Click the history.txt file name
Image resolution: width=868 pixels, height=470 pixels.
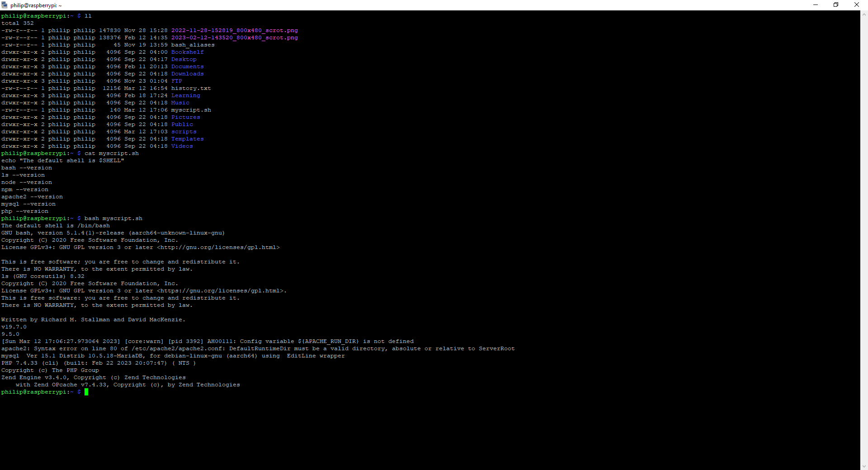[x=191, y=88]
